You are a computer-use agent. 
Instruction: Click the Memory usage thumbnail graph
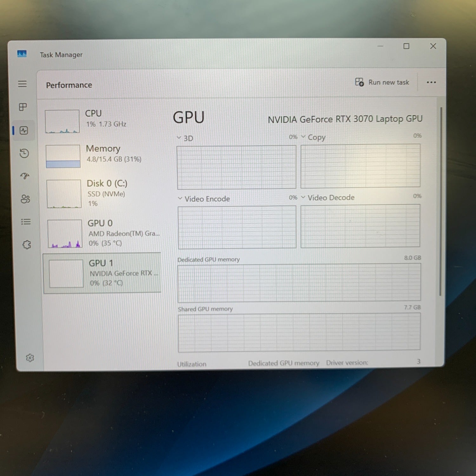coord(63,156)
